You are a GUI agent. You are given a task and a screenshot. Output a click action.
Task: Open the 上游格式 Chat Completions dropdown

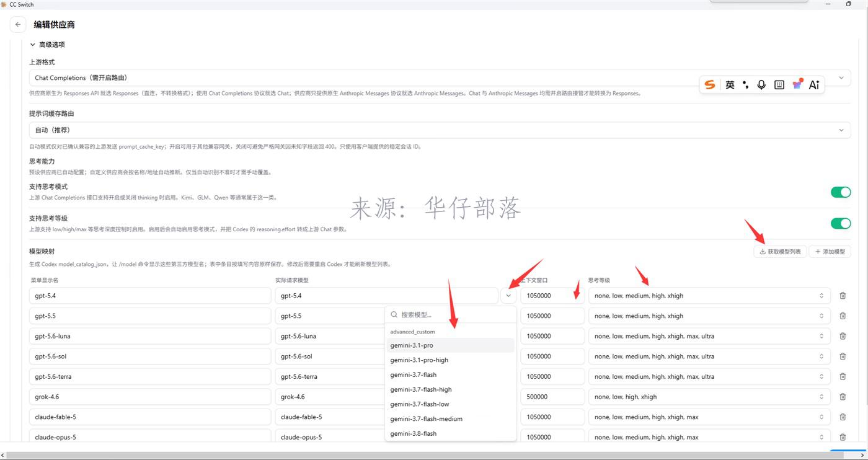440,77
